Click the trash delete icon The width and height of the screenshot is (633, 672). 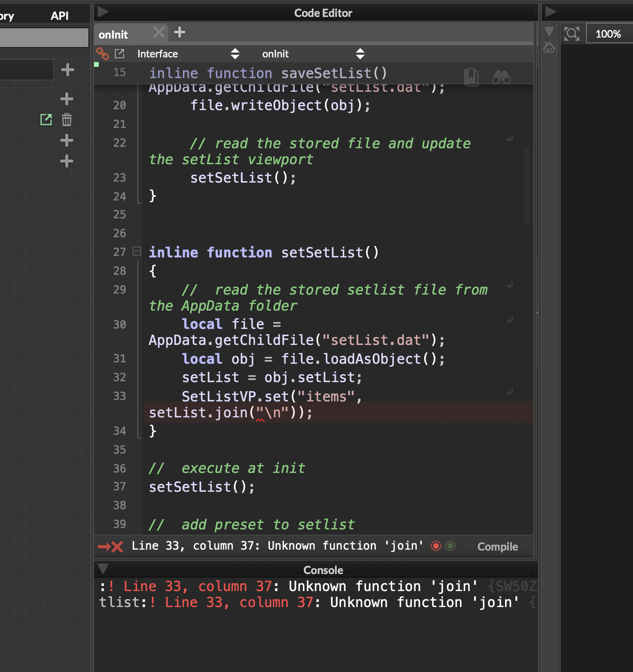[67, 120]
